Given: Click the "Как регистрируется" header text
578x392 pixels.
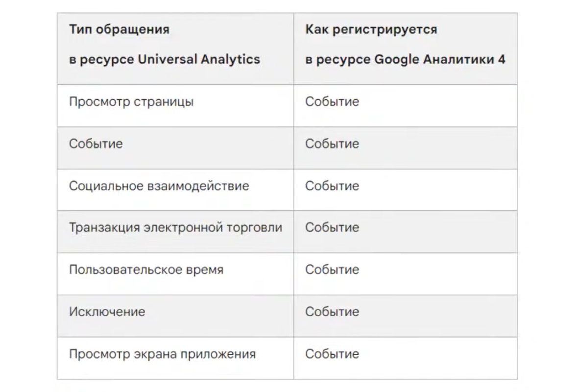Looking at the screenshot, I should pyautogui.click(x=371, y=29).
